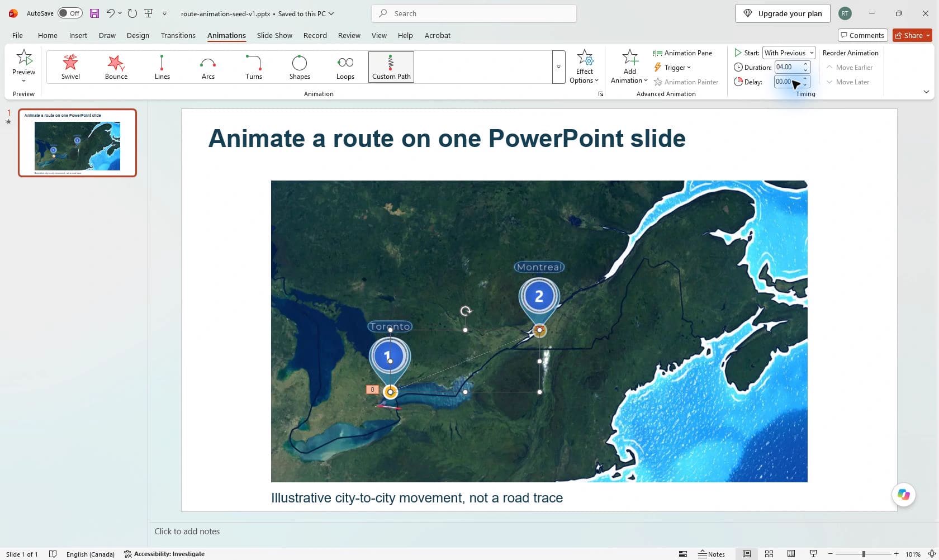Open Customize Quick Access Toolbar dropdown
This screenshot has width=939, height=560.
click(164, 13)
